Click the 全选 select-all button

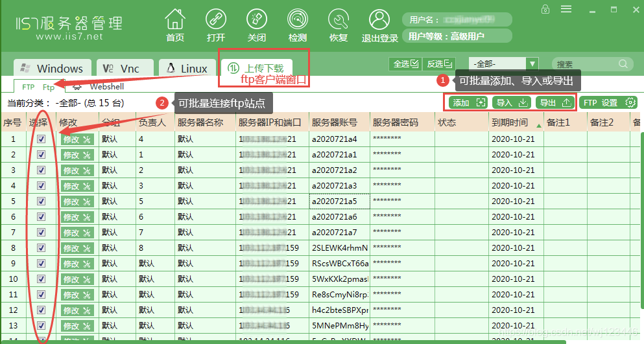(x=405, y=63)
